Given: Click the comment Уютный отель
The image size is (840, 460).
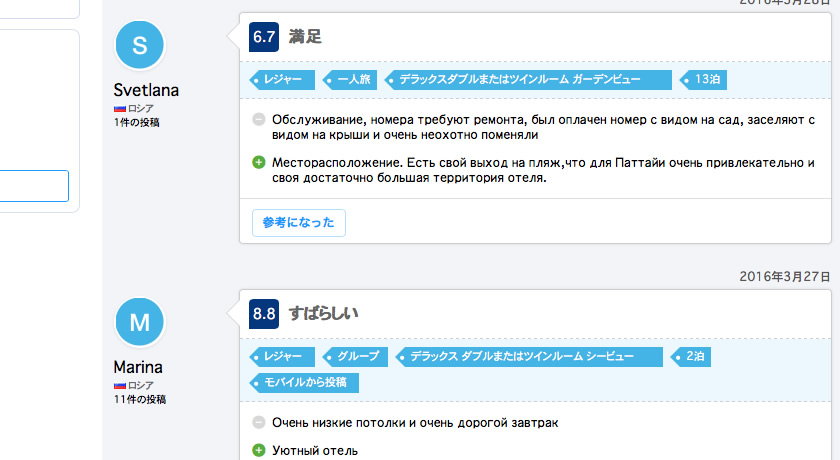Looking at the screenshot, I should 315,451.
